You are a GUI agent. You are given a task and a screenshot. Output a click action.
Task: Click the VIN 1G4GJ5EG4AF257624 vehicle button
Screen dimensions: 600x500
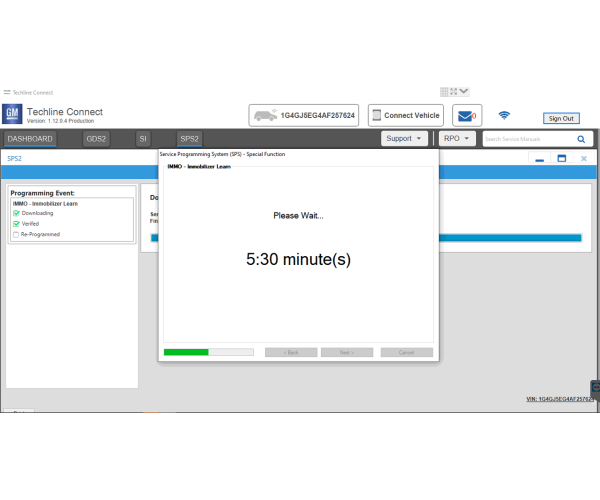pyautogui.click(x=304, y=115)
